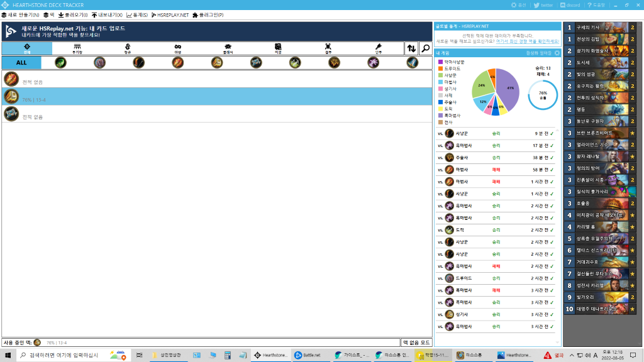Click yellow 도적 legend swatch
Image resolution: width=644 pixels, height=362 pixels.
click(440, 109)
